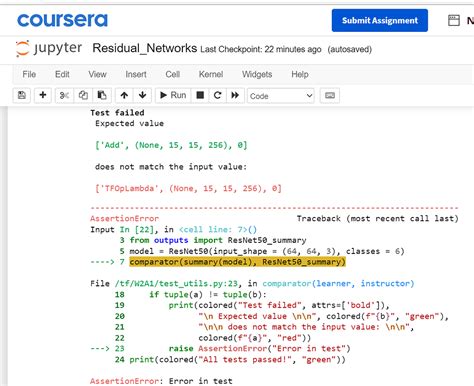Open the command palette keyboard icon

click(x=330, y=95)
